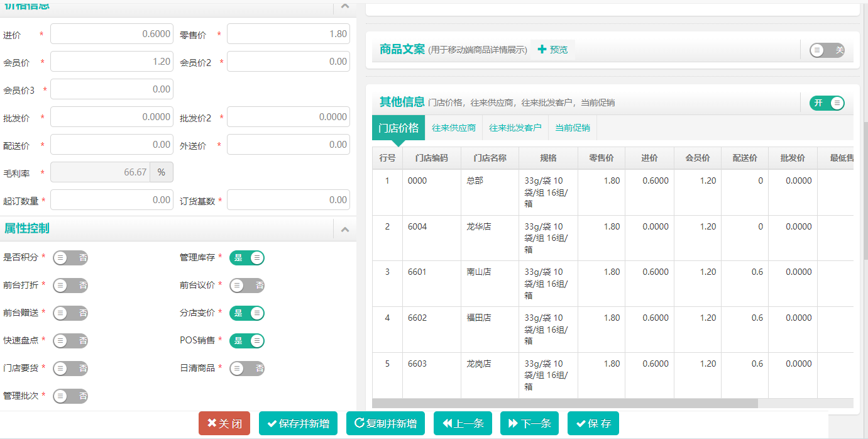Viewport: 868px width, 439px height.
Task: Click 复制并新增 button
Action: click(386, 423)
